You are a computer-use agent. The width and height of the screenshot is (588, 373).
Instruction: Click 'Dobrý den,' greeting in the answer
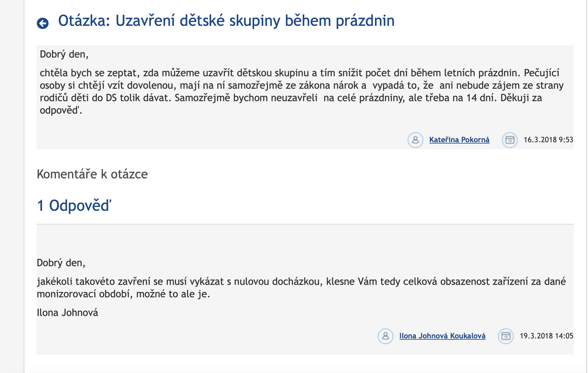61,263
